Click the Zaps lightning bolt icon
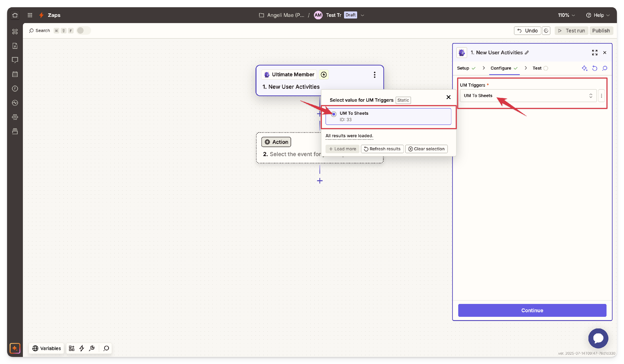624x364 pixels. [42, 15]
